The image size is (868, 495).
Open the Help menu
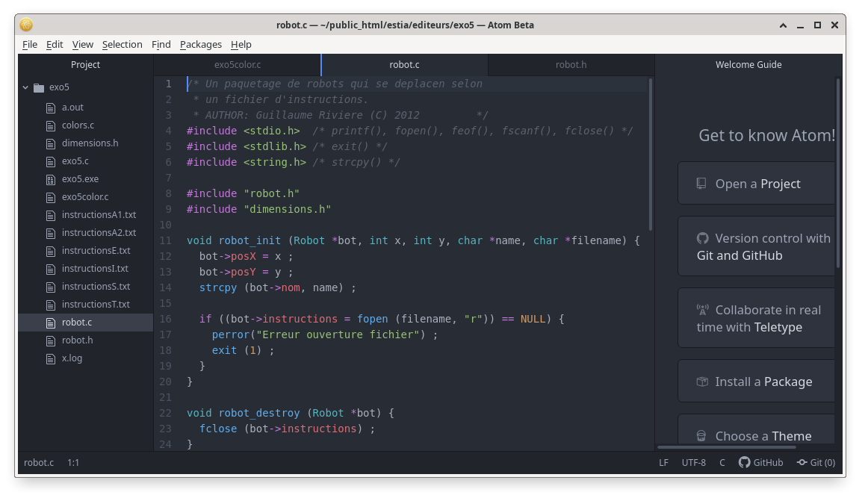[x=241, y=44]
